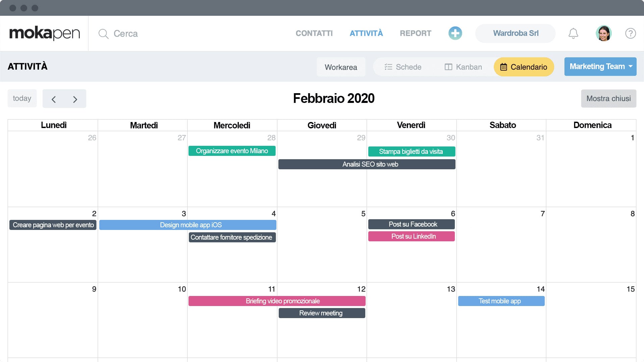Click the Calendario calendar icon view

[503, 67]
